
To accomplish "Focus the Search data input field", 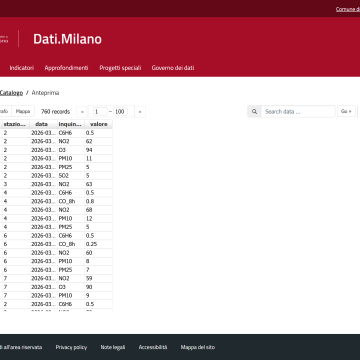I will [298, 111].
